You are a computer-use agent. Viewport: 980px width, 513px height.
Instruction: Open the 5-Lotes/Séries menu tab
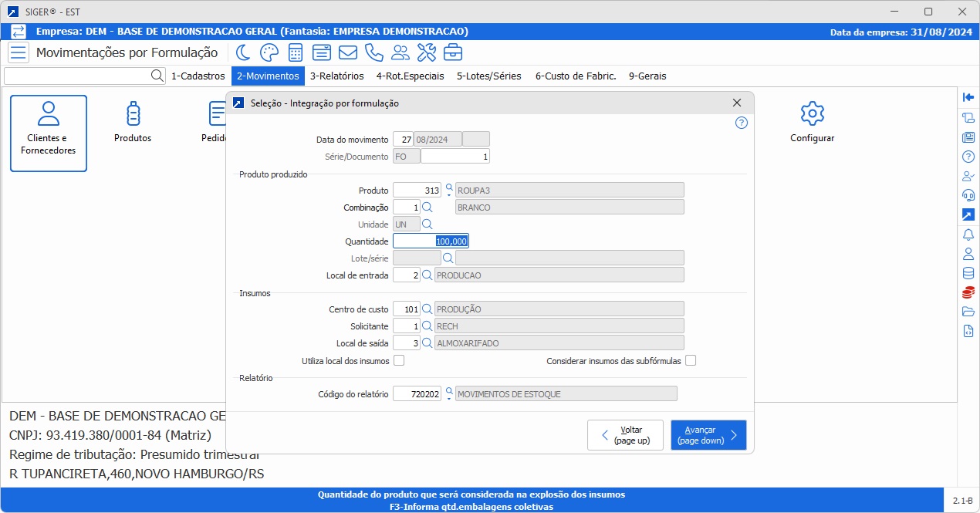488,76
